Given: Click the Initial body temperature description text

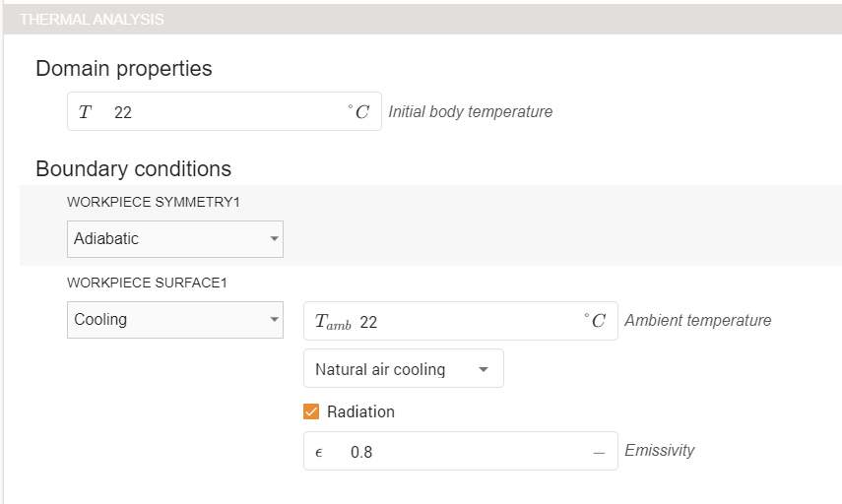Looking at the screenshot, I should click(470, 112).
